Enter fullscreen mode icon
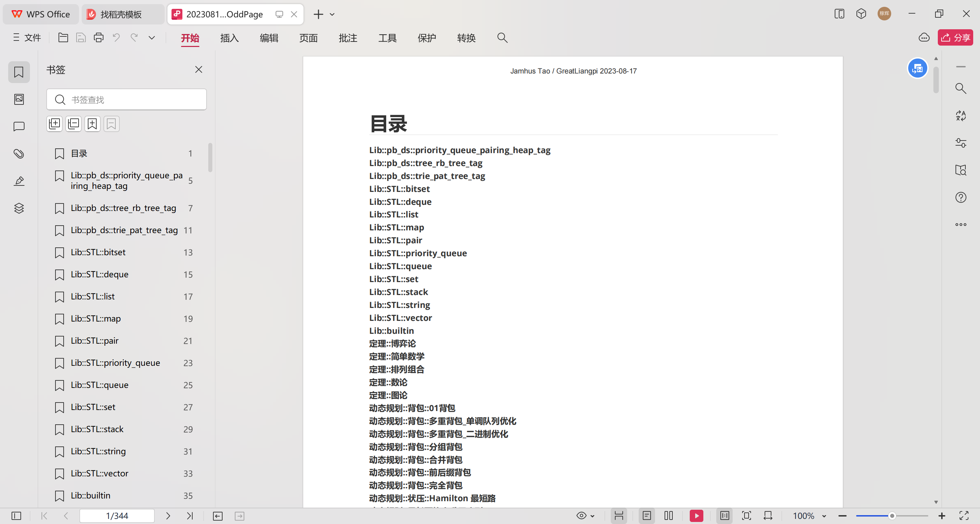This screenshot has width=980, height=524. point(964,515)
